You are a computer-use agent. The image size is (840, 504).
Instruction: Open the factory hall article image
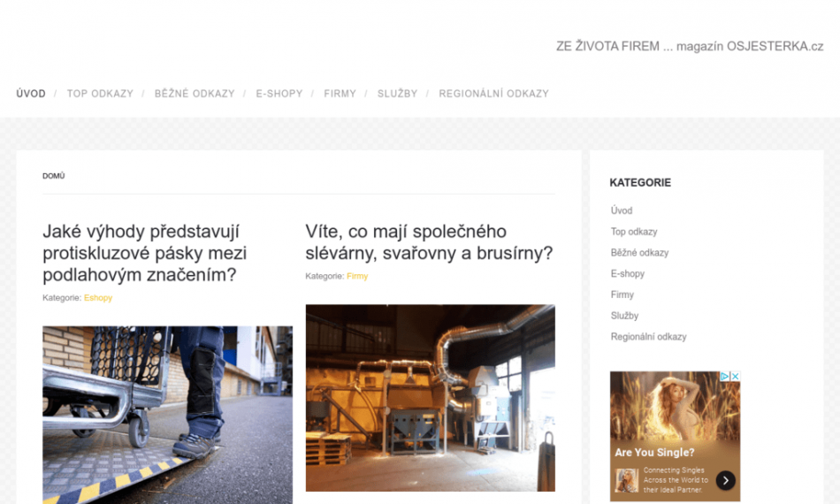(x=431, y=398)
